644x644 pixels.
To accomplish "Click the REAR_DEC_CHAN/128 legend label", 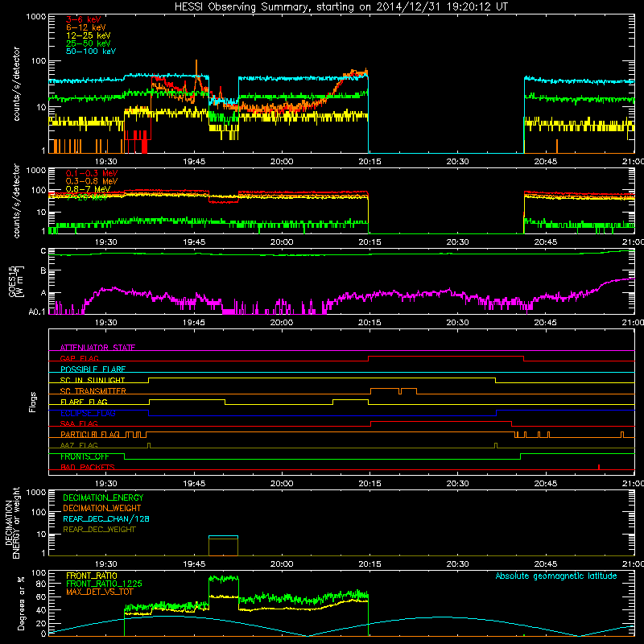I will [x=106, y=518].
